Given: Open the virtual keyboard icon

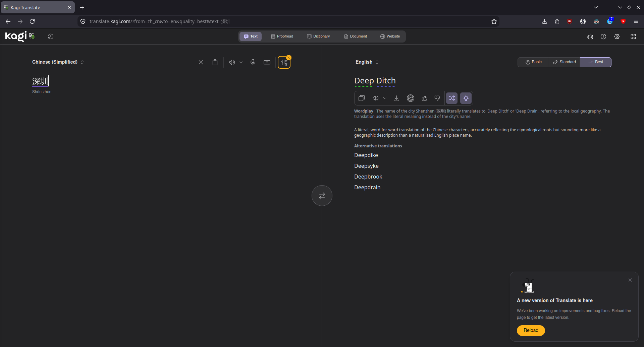Looking at the screenshot, I should (267, 62).
